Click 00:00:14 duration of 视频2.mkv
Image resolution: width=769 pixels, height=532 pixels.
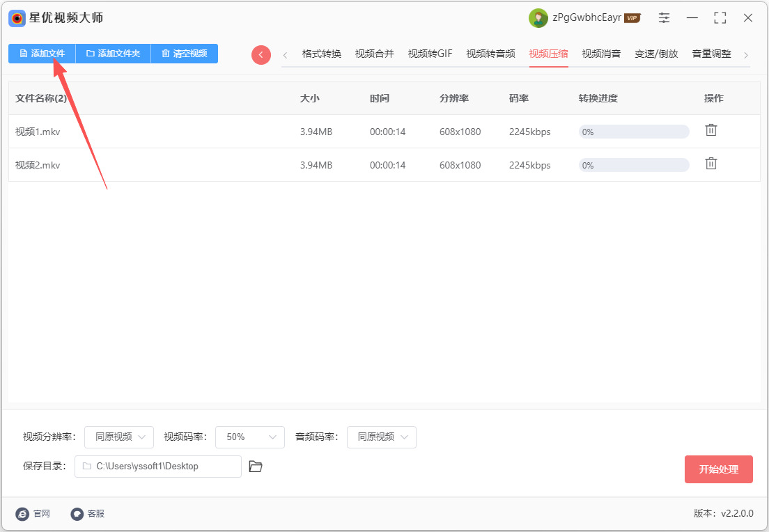click(x=387, y=165)
